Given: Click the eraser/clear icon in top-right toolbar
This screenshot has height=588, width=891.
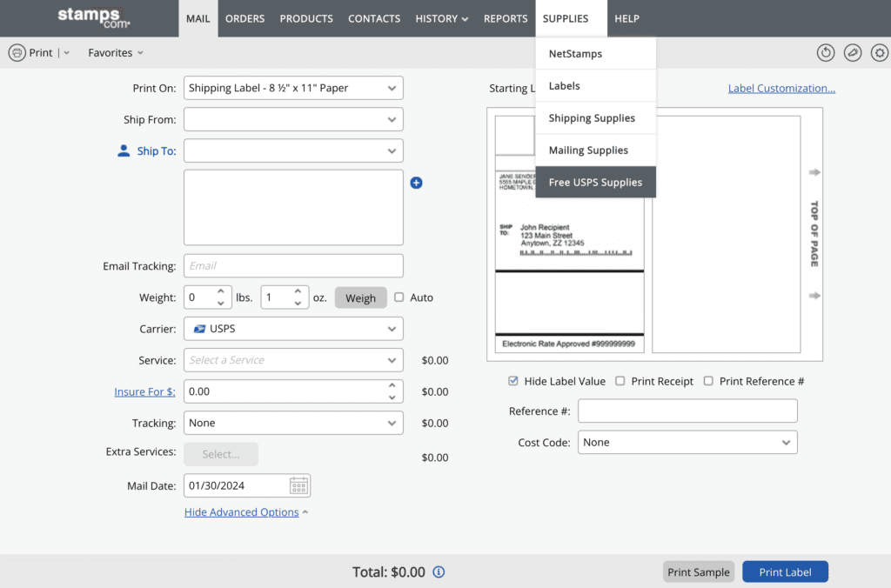Looking at the screenshot, I should click(x=853, y=53).
